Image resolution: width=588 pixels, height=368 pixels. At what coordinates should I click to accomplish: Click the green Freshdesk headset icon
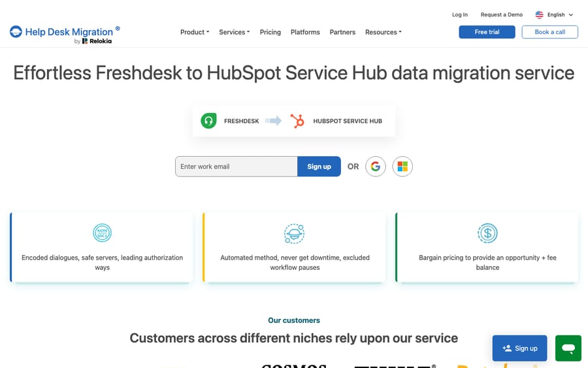tap(208, 121)
